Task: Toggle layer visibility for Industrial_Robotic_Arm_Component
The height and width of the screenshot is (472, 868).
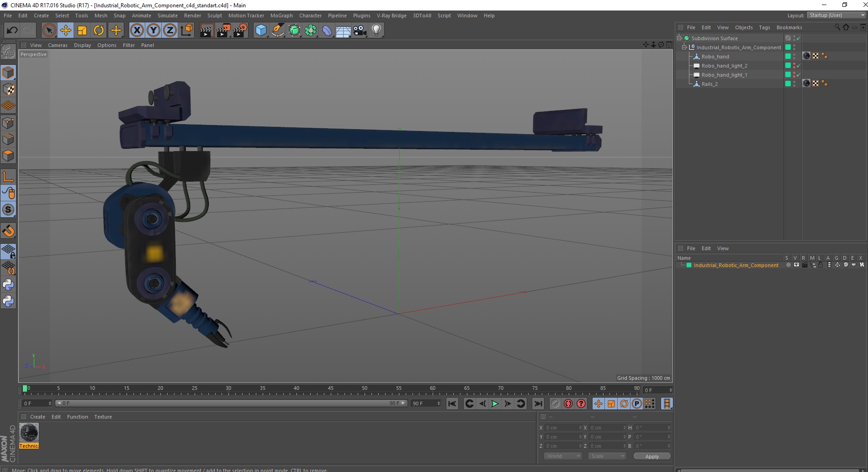Action: click(x=796, y=265)
